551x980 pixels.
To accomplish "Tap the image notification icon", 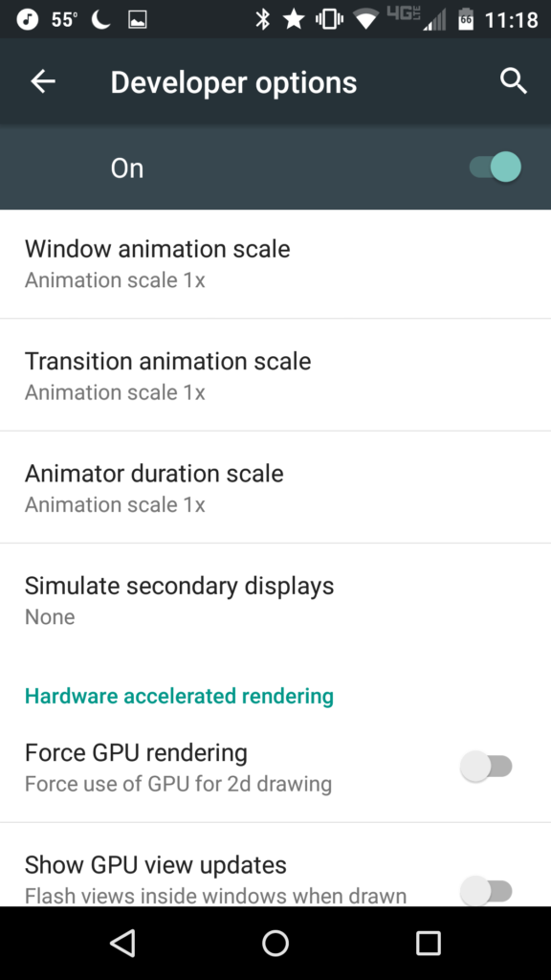I will pyautogui.click(x=138, y=20).
